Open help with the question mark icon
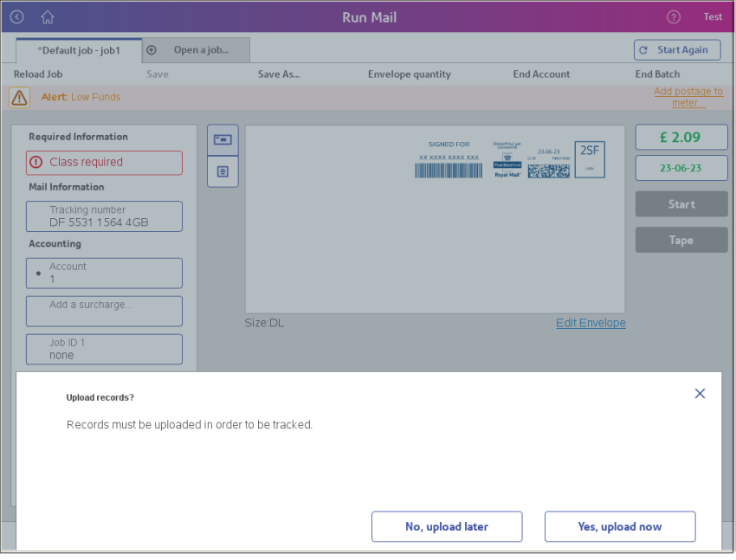This screenshot has width=736, height=560. (674, 16)
